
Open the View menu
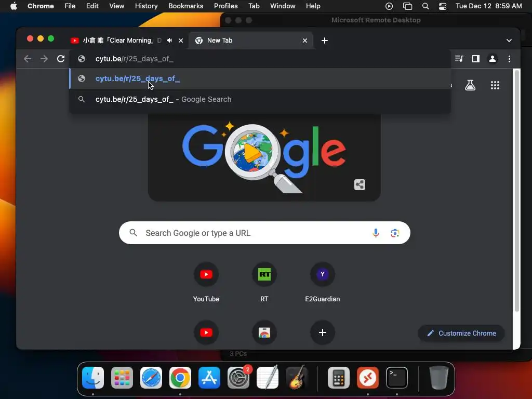coord(117,6)
